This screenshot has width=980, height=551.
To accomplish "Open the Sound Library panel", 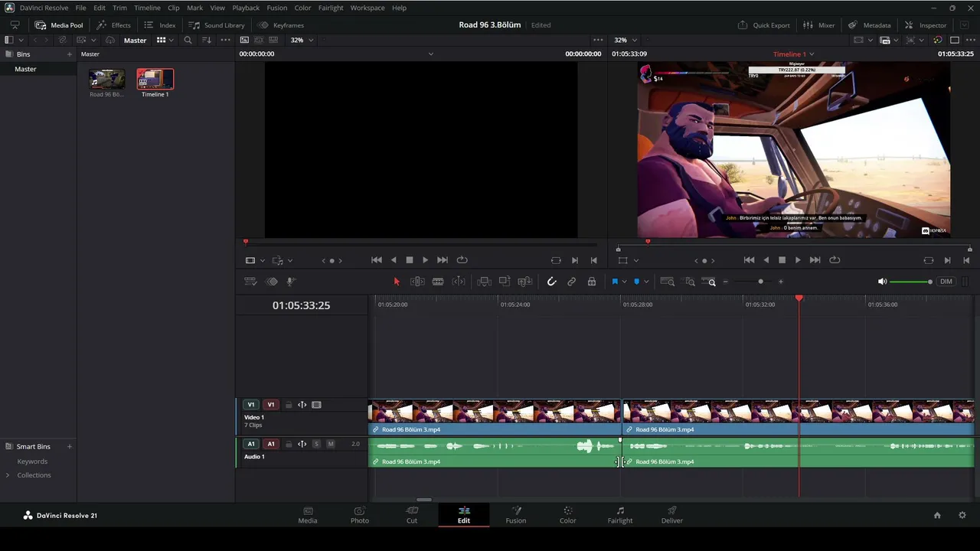I will point(217,25).
